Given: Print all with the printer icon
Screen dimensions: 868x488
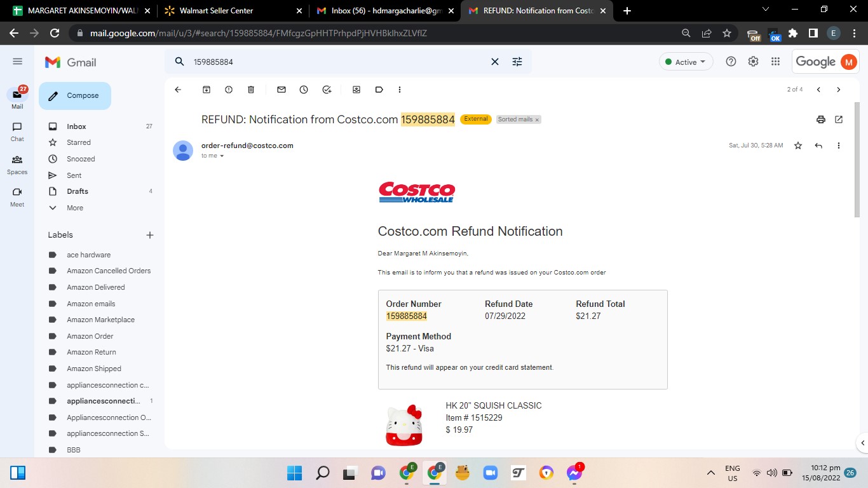Looking at the screenshot, I should point(821,119).
